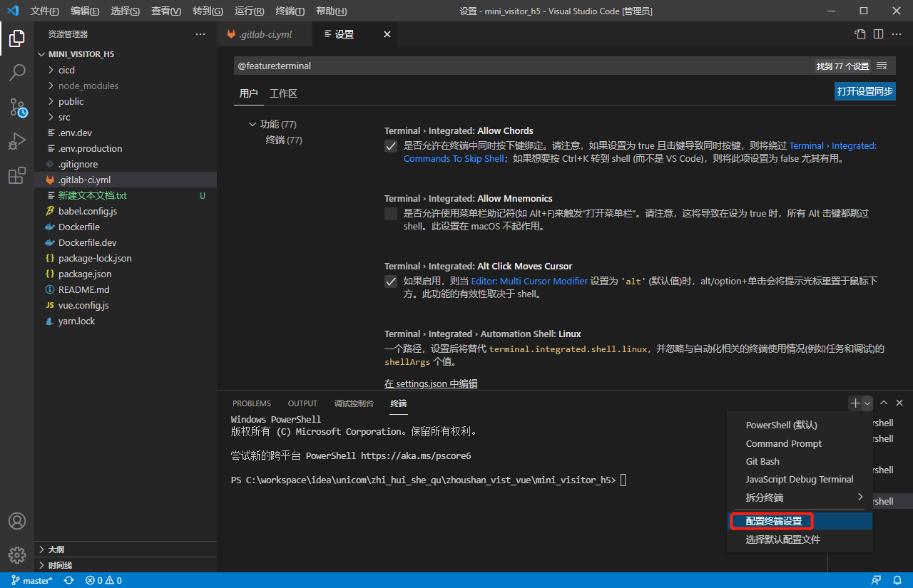The image size is (913, 588).
Task: Click 在 settings.json 中编辑 link
Action: [x=431, y=383]
